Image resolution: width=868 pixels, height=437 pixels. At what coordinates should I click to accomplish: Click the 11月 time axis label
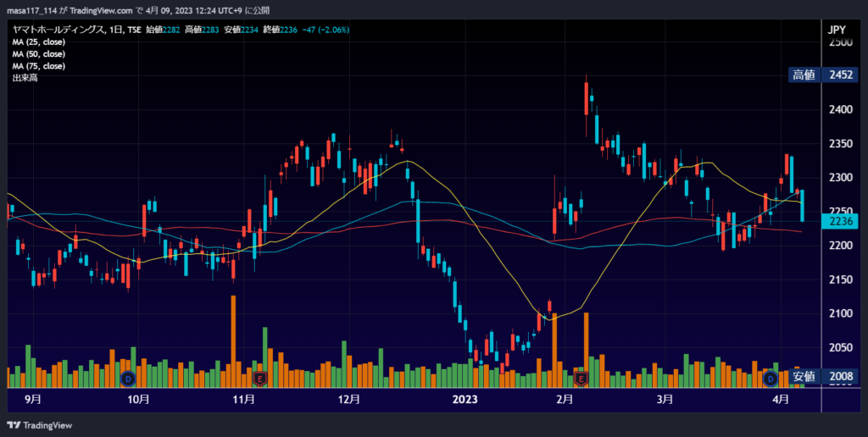point(243,400)
